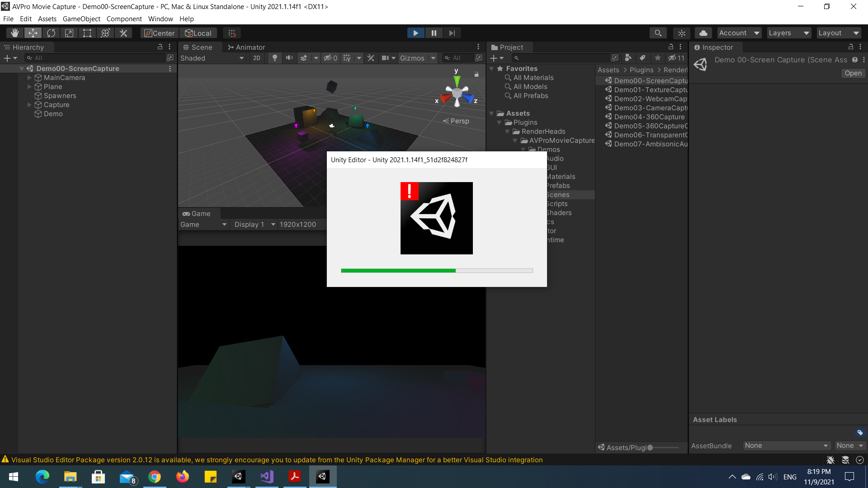
Task: Open the Layout dropdown
Action: [839, 33]
